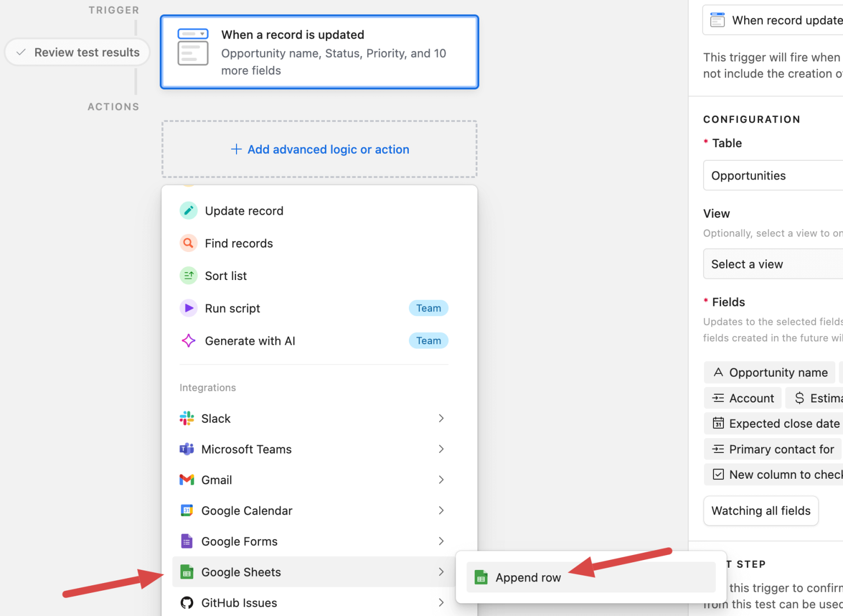Select the When a record is updated trigger card

click(x=319, y=52)
